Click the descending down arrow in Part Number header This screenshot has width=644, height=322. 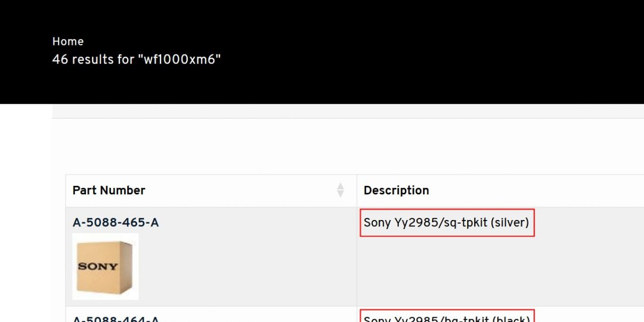tap(340, 194)
